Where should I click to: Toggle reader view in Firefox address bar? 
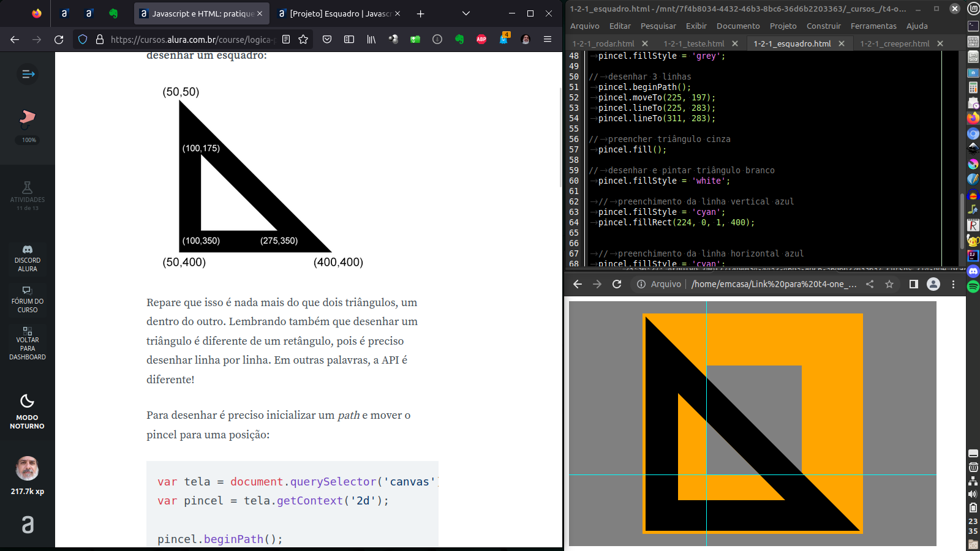tap(286, 39)
